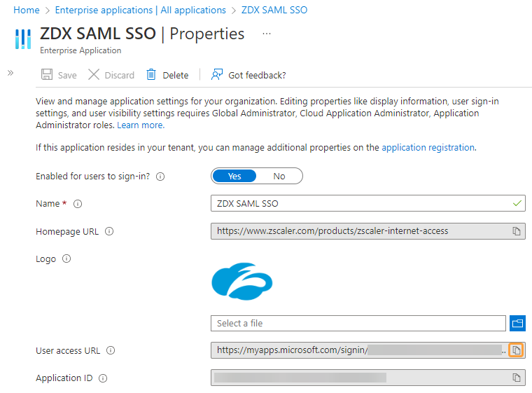Image resolution: width=532 pixels, height=393 pixels.
Task: Open the more options ellipsis near title
Action: (266, 34)
